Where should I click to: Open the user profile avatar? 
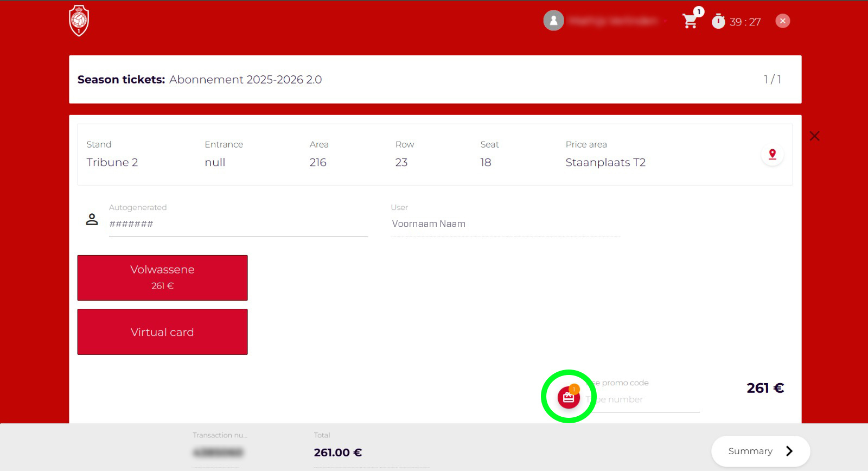[x=553, y=21]
